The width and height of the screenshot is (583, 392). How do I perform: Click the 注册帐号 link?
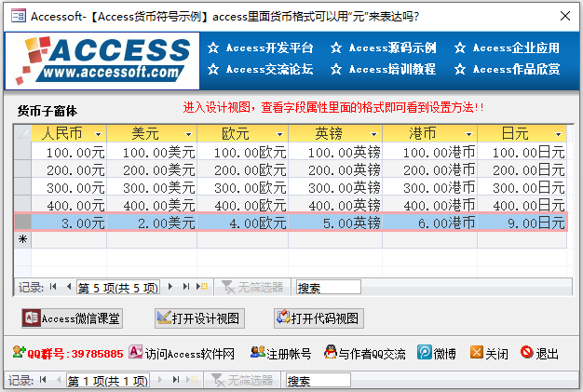coord(281,353)
